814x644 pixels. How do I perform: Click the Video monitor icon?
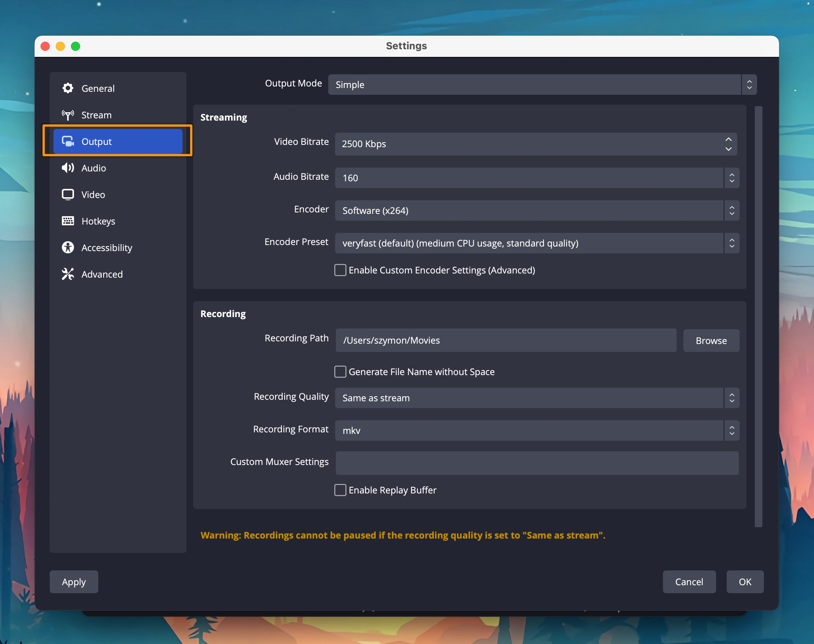tap(68, 195)
